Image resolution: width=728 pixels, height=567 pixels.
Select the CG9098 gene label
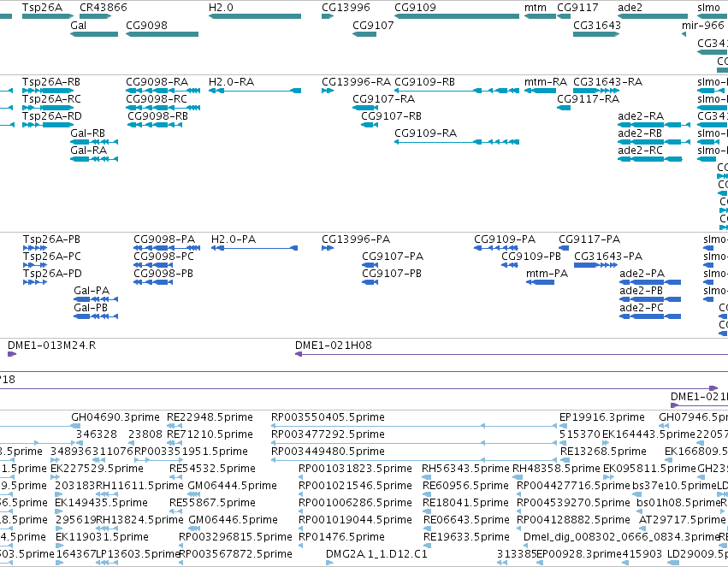147,25
